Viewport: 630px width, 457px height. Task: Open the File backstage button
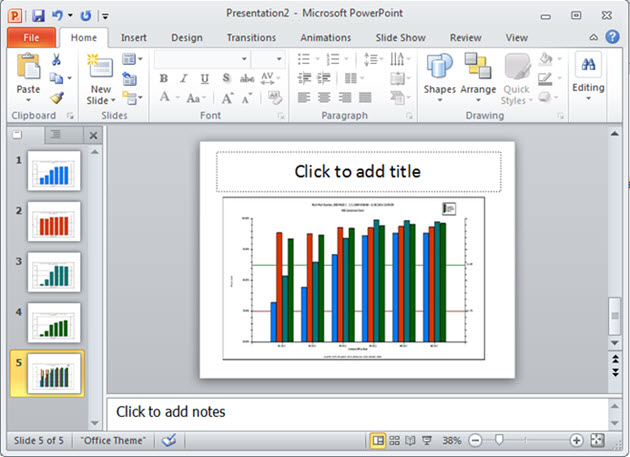[30, 38]
